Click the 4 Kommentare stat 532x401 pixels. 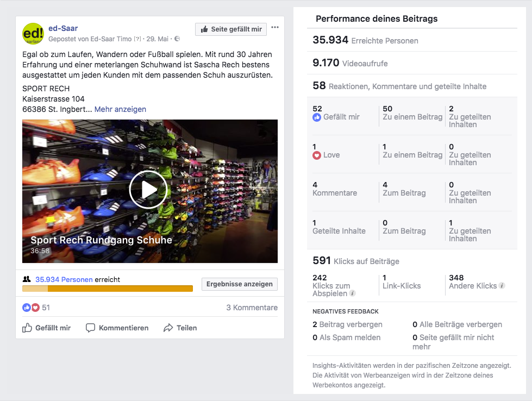pyautogui.click(x=335, y=189)
